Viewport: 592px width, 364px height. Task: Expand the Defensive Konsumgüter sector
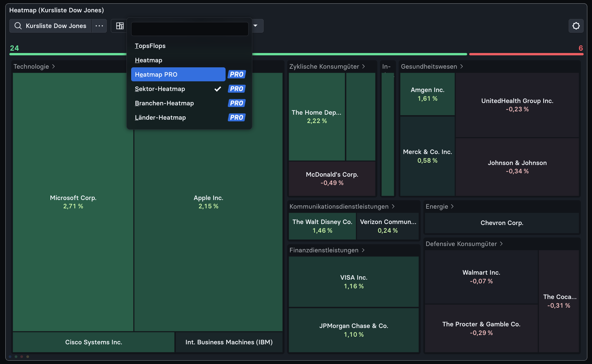click(x=464, y=244)
